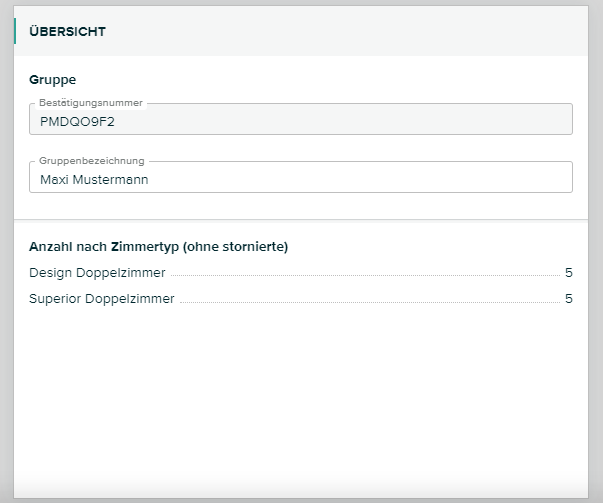This screenshot has width=603, height=503.
Task: Click the count 5 for Superior Doppelzimmer
Action: coord(568,298)
